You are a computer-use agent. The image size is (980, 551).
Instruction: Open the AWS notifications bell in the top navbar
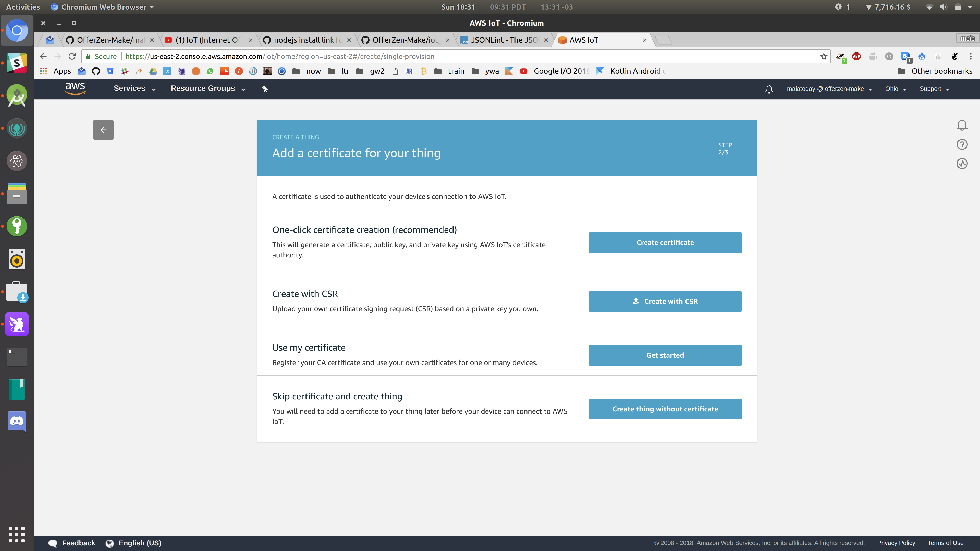click(x=769, y=89)
